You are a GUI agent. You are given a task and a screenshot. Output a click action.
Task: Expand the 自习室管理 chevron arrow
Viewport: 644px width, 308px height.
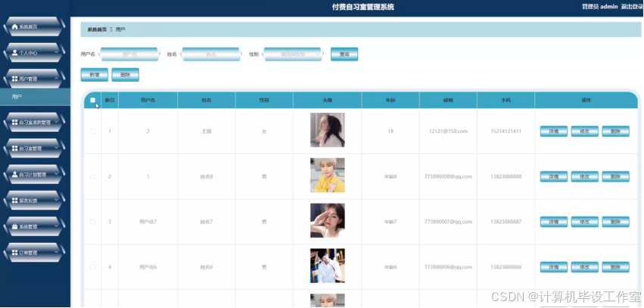click(56, 148)
